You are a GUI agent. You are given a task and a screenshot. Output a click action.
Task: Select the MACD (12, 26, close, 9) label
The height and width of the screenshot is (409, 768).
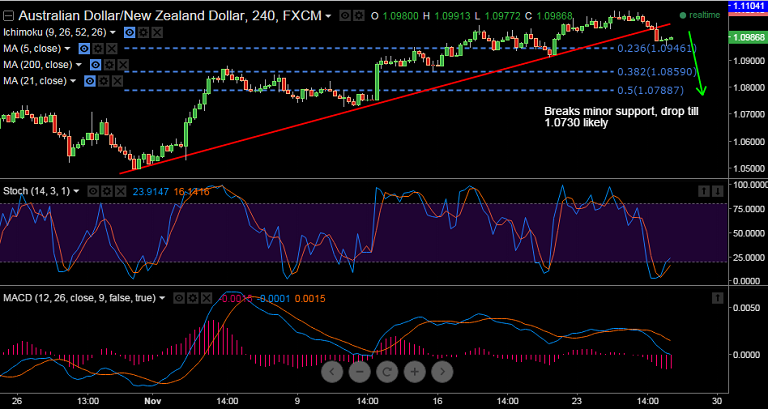tap(80, 298)
